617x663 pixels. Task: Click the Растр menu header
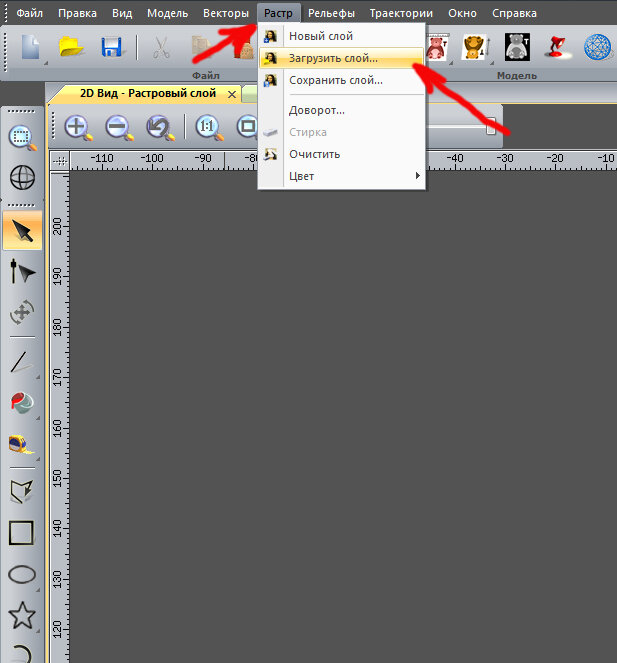278,13
